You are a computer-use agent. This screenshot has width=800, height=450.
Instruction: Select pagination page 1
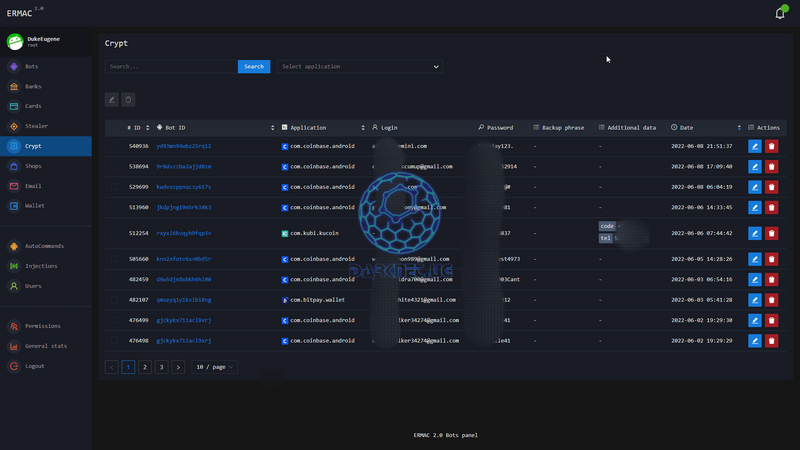pyautogui.click(x=128, y=367)
